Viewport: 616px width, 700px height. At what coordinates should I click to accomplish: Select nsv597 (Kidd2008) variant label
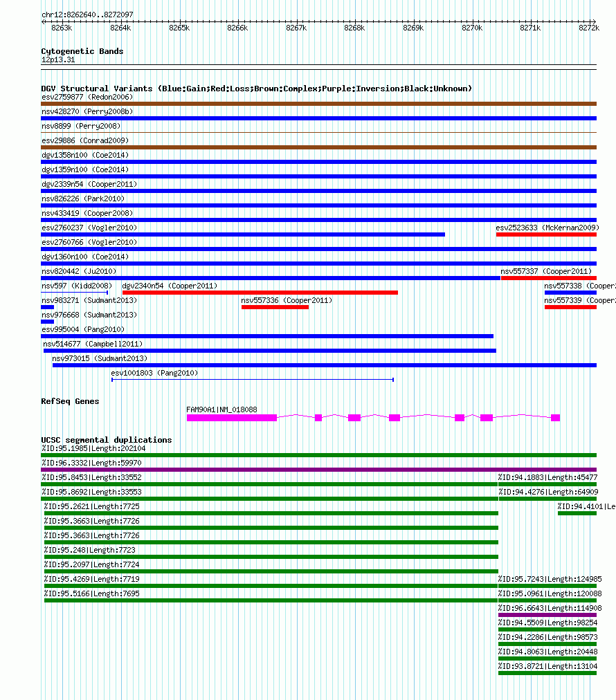click(x=77, y=286)
